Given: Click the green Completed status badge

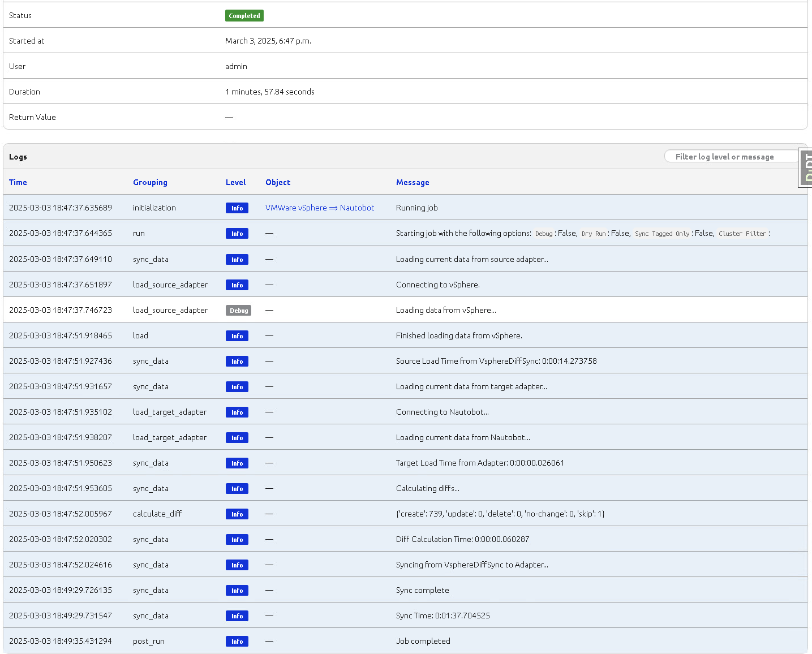Looking at the screenshot, I should (244, 16).
